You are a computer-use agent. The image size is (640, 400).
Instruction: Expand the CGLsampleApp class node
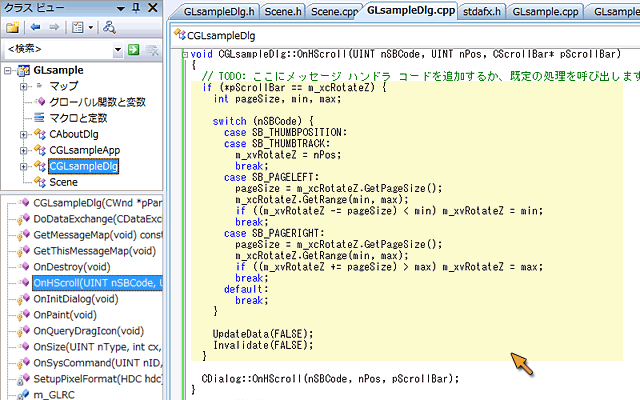pos(24,150)
